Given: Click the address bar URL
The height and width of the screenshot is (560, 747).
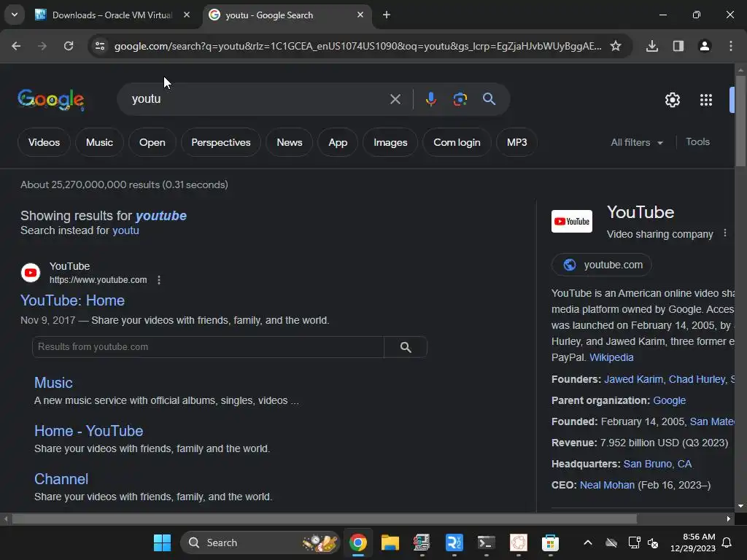Looking at the screenshot, I should click(x=357, y=46).
